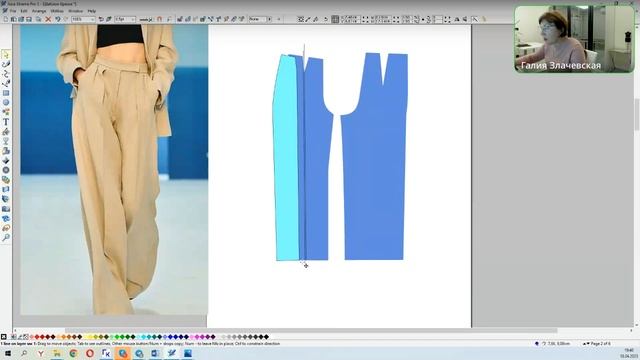This screenshot has width=640, height=360.
Task: Click the Page 2 of 6 indicator
Action: (600, 344)
